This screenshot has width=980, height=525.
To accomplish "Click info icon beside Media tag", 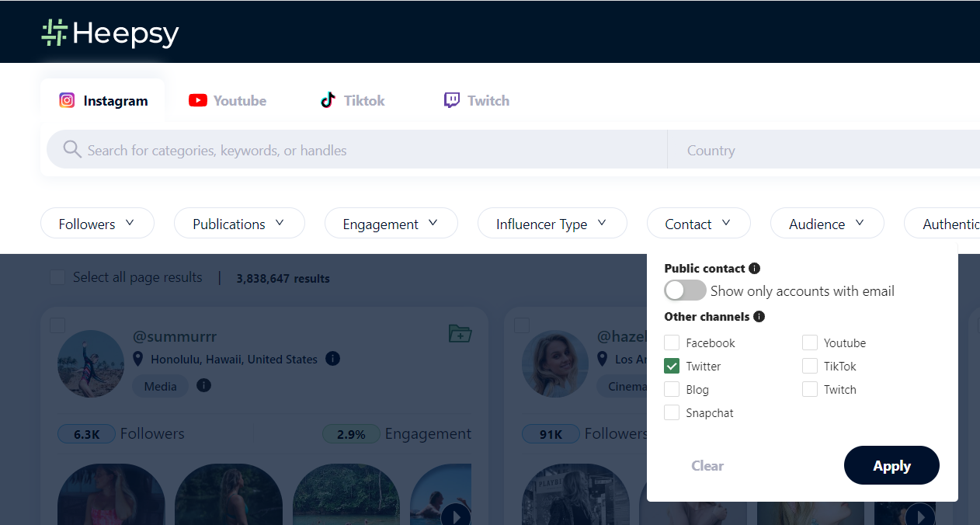I will [x=203, y=385].
